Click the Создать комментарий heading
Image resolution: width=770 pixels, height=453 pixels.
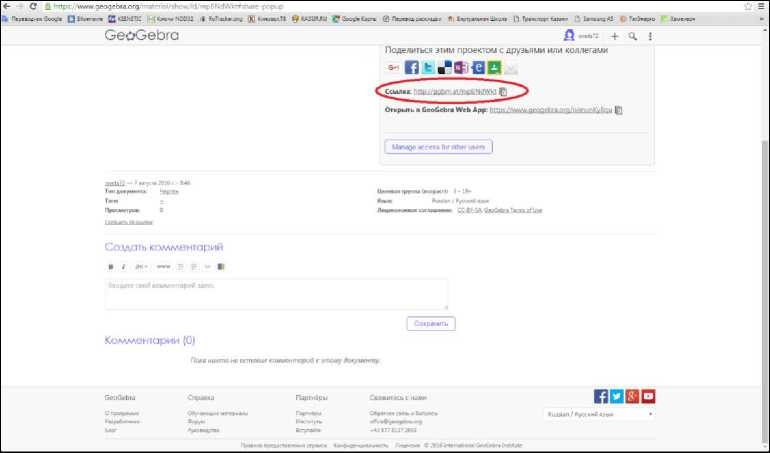[x=164, y=247]
